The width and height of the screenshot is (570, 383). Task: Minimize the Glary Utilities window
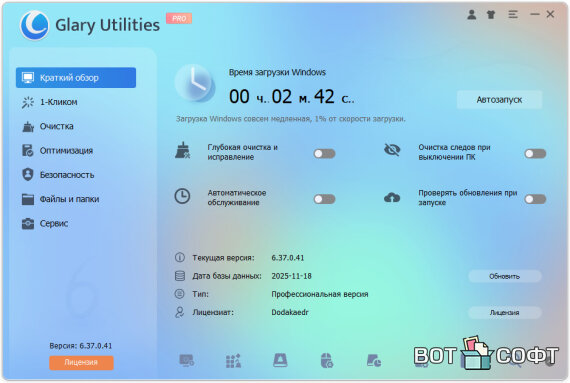(x=534, y=15)
